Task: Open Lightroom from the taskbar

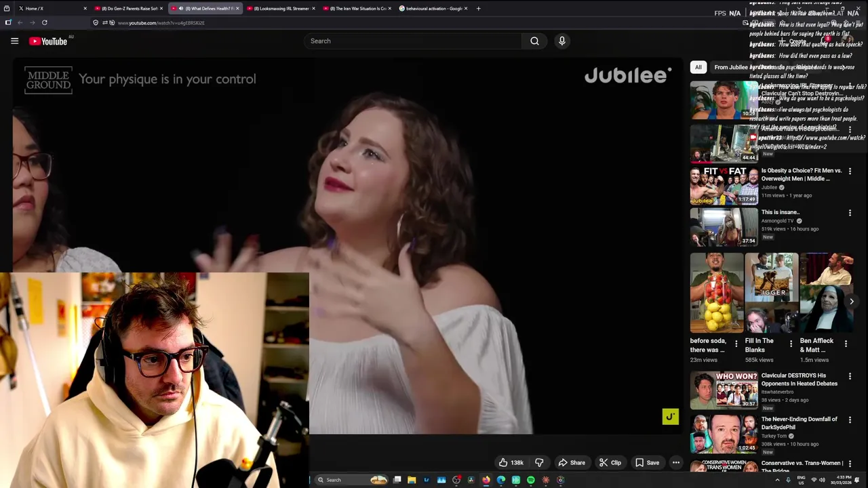Action: click(x=427, y=480)
